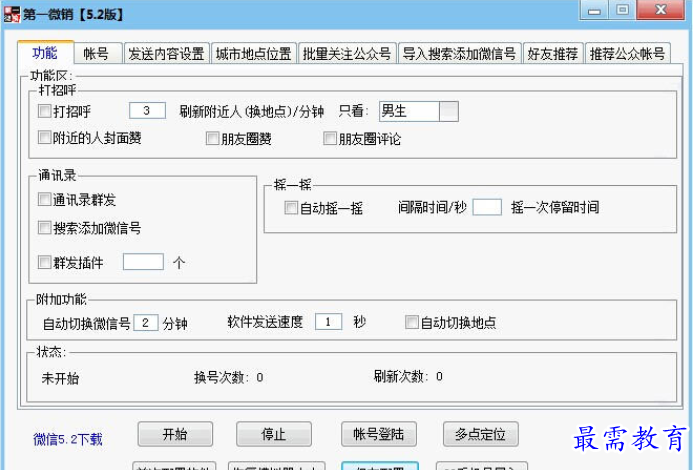This screenshot has width=695, height=470.
Task: Minimize the 第一微销 window
Action: (x=594, y=11)
